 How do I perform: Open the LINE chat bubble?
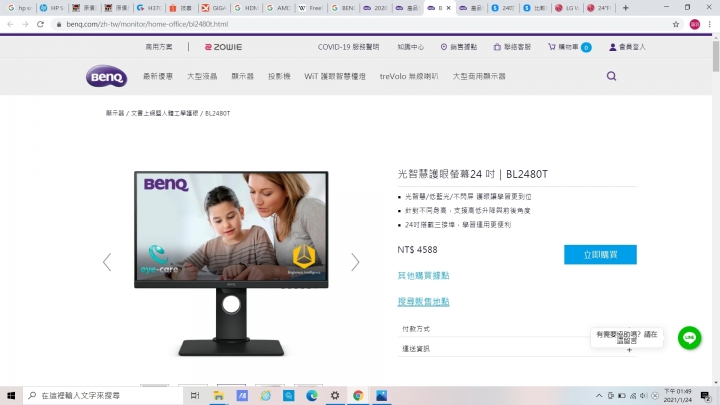point(689,338)
